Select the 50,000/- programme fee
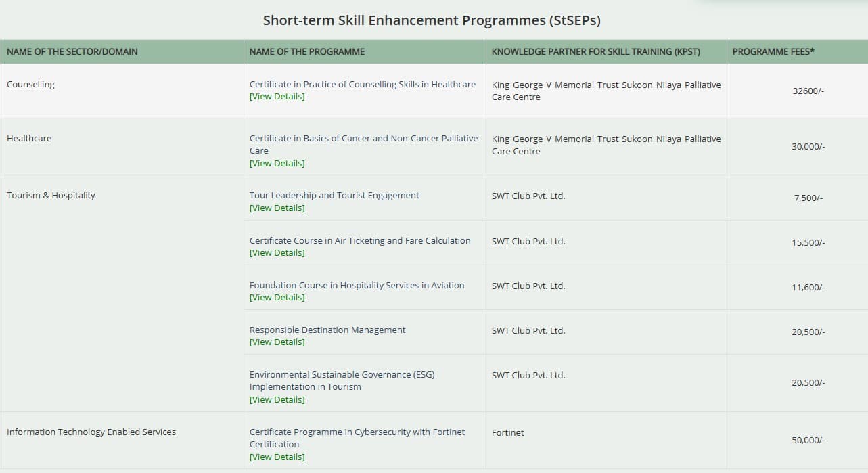The image size is (868, 473). tap(808, 441)
